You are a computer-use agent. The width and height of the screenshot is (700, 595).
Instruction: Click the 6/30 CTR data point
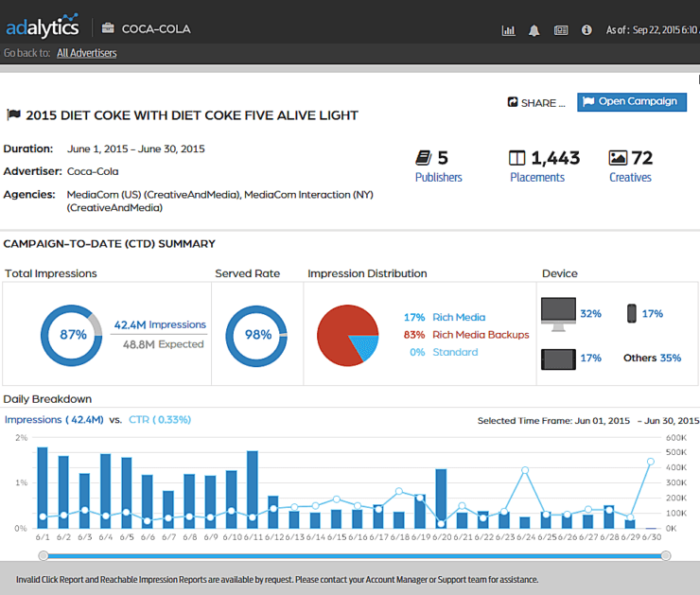tap(651, 462)
